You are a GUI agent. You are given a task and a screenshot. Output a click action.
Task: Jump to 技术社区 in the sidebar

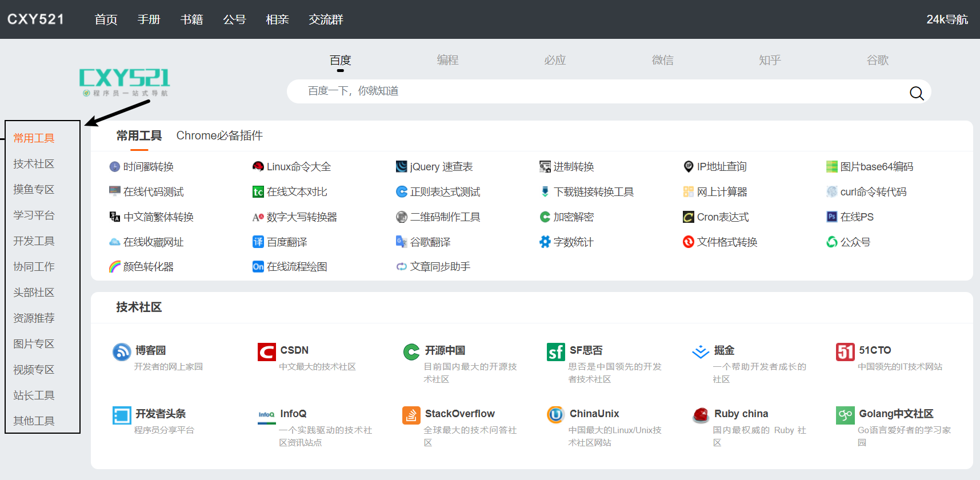point(34,164)
